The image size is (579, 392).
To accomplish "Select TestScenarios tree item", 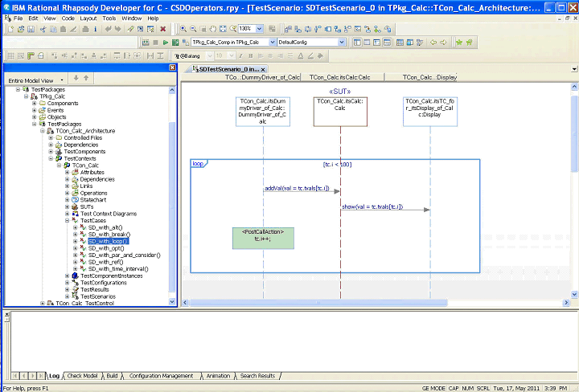I will coord(98,297).
